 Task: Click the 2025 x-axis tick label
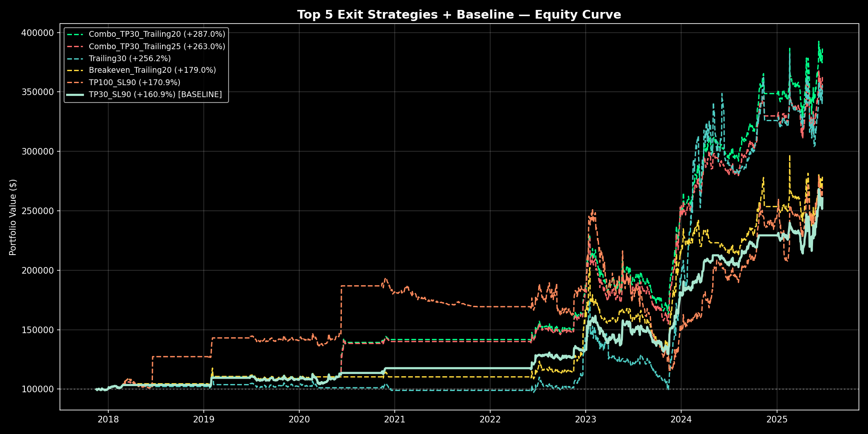click(x=777, y=420)
